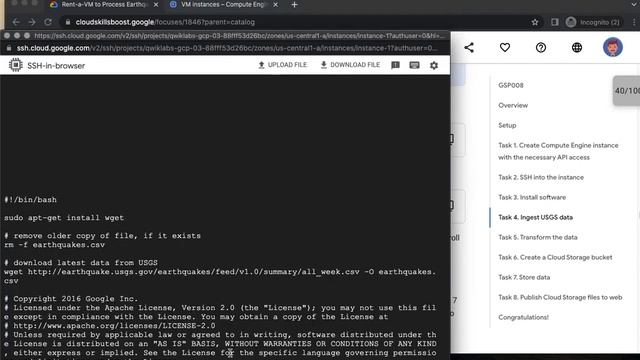
Task: Go back with the browser back arrow
Action: [x=16, y=22]
